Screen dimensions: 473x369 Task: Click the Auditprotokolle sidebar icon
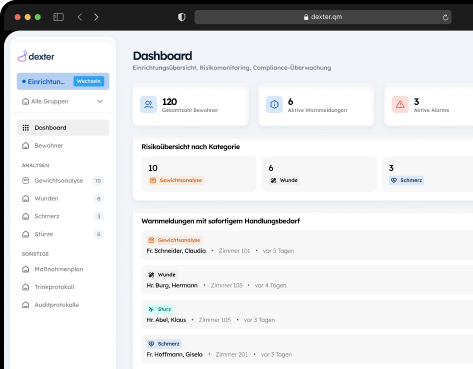coord(26,305)
